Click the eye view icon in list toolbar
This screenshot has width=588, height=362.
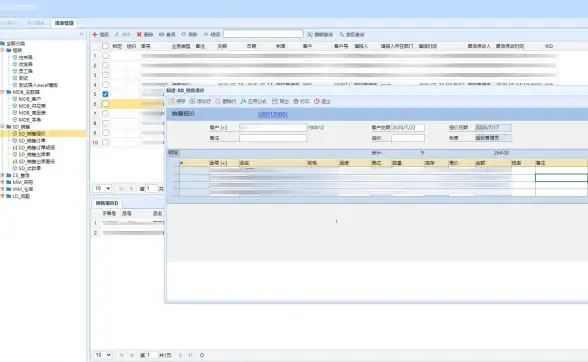[162, 35]
